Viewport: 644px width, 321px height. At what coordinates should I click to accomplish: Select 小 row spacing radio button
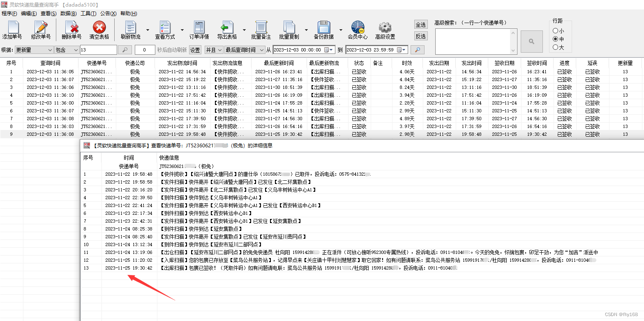[x=556, y=31]
